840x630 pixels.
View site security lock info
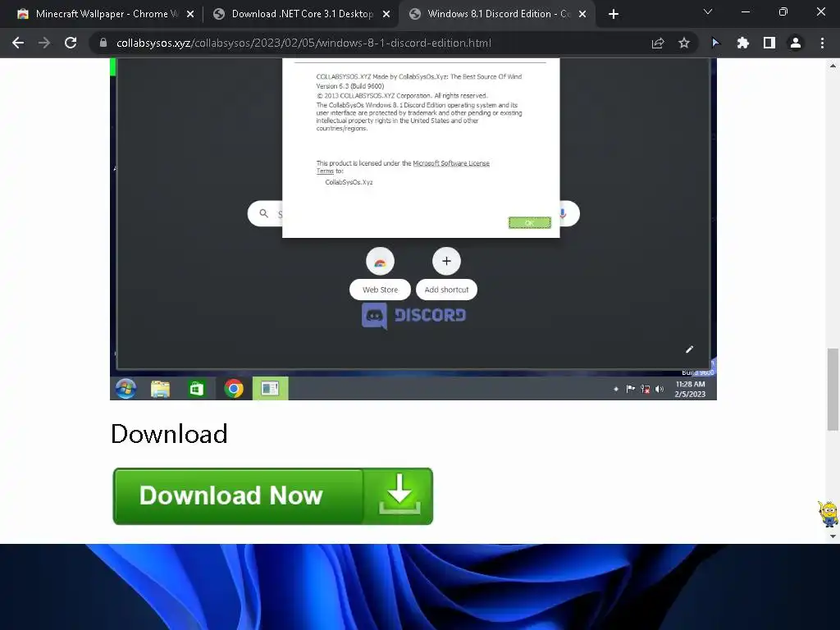tap(103, 43)
